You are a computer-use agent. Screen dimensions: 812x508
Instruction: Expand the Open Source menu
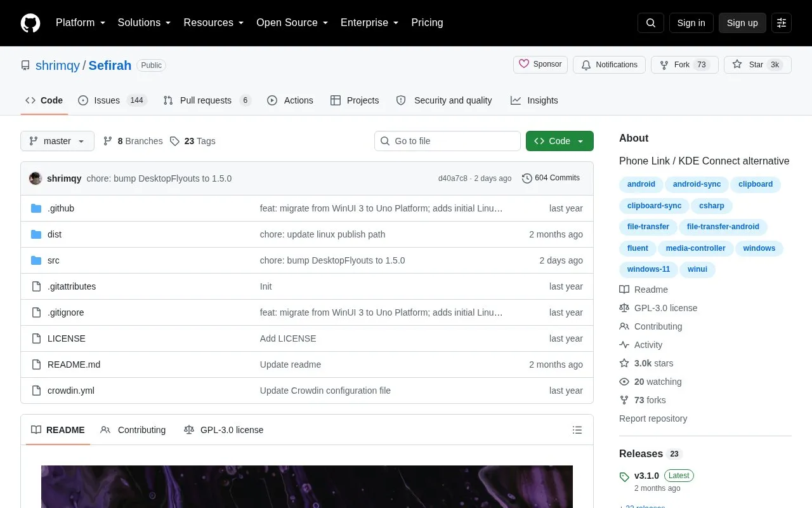click(292, 23)
